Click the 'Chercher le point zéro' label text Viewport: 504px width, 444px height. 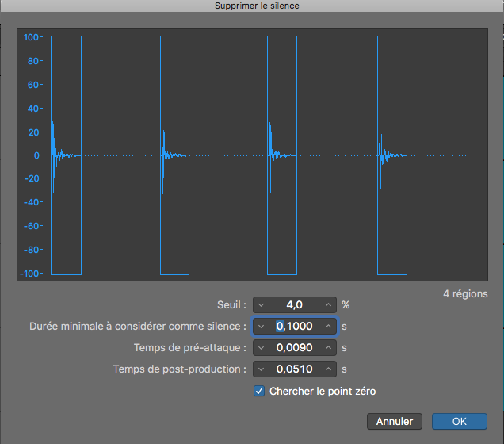323,391
